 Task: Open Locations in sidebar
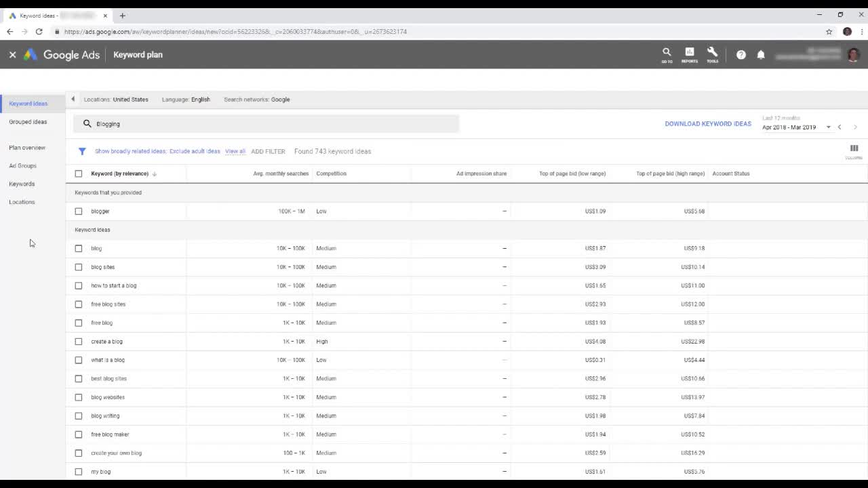click(22, 202)
